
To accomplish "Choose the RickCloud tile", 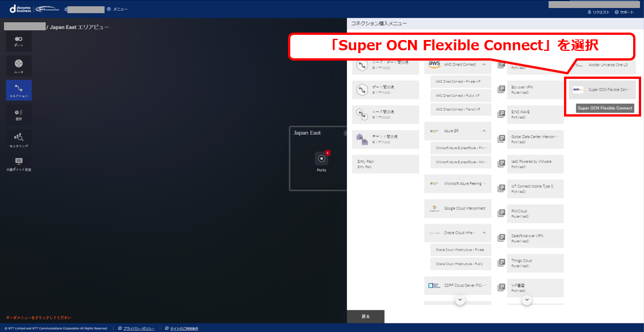I will click(x=535, y=213).
